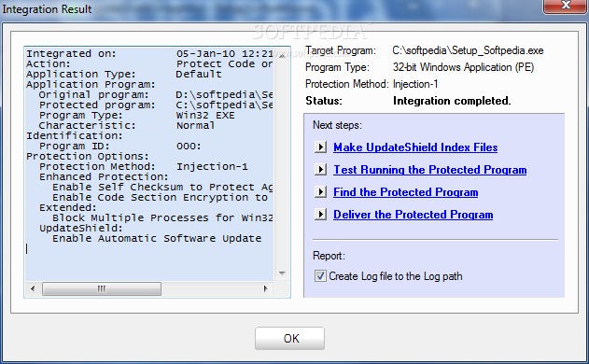Click the 'Program Type:' Win32 EXE log line
The height and width of the screenshot is (364, 589).
click(136, 115)
